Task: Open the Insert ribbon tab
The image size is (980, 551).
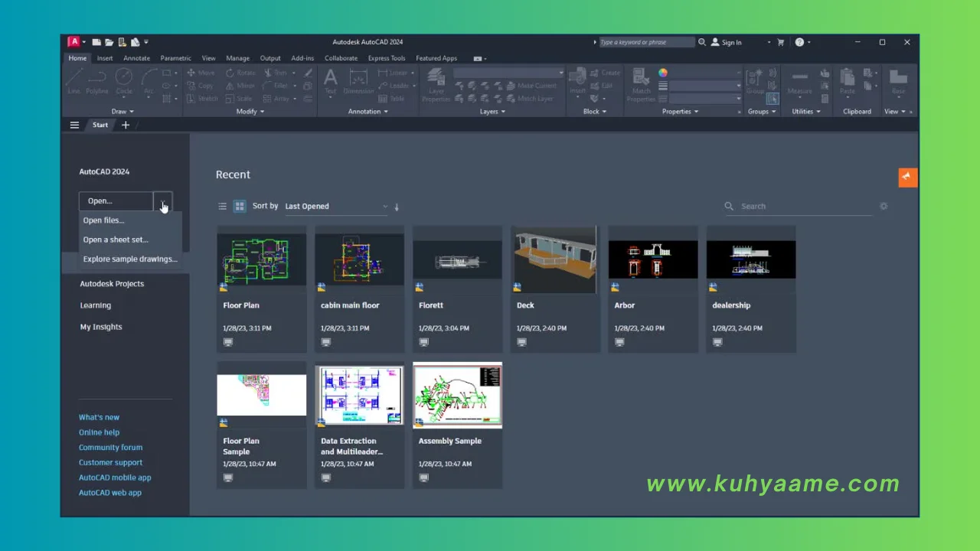Action: [x=105, y=58]
